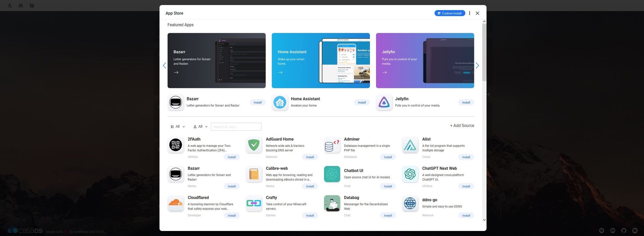
Task: Focus the Search an app field
Action: pos(236,127)
